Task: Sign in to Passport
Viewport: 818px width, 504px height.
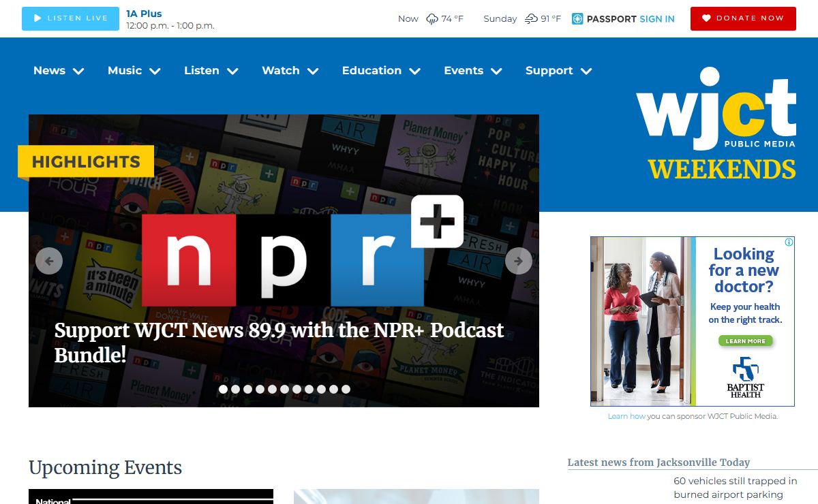Action: click(x=657, y=19)
